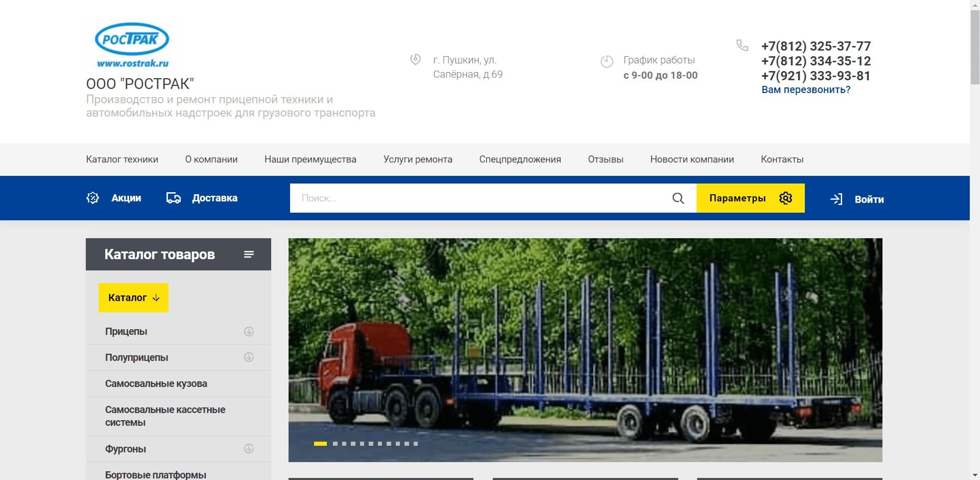Call phone number +7(812) 334-35-12
Screen dimensions: 980x480
point(816,61)
